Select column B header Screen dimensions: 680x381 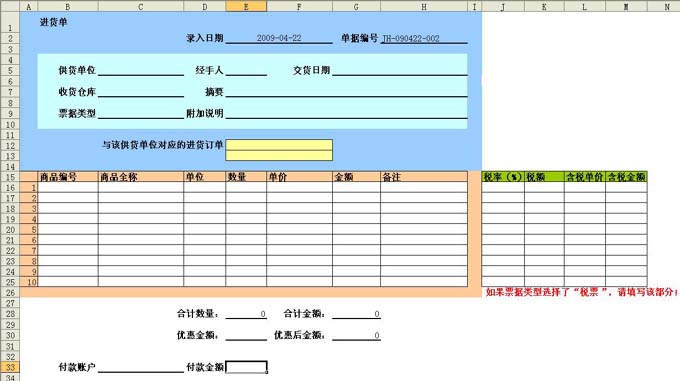(x=68, y=7)
